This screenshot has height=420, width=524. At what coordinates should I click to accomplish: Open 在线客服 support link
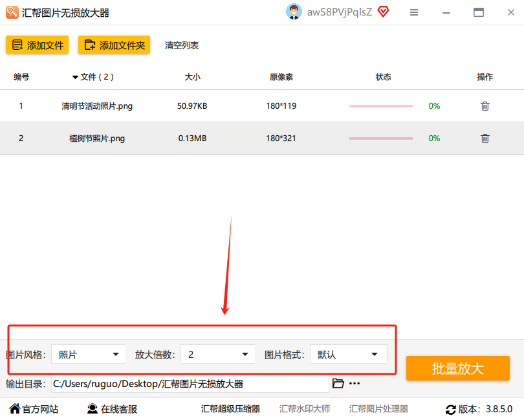(112, 408)
